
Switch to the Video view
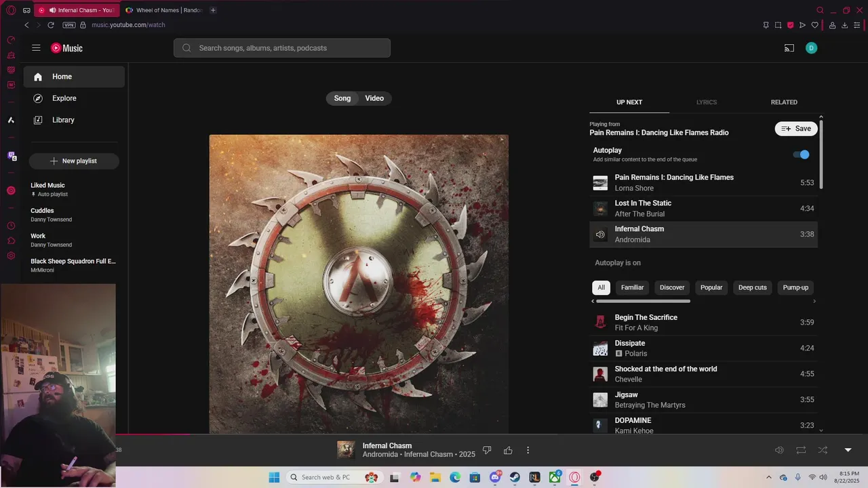coord(374,98)
